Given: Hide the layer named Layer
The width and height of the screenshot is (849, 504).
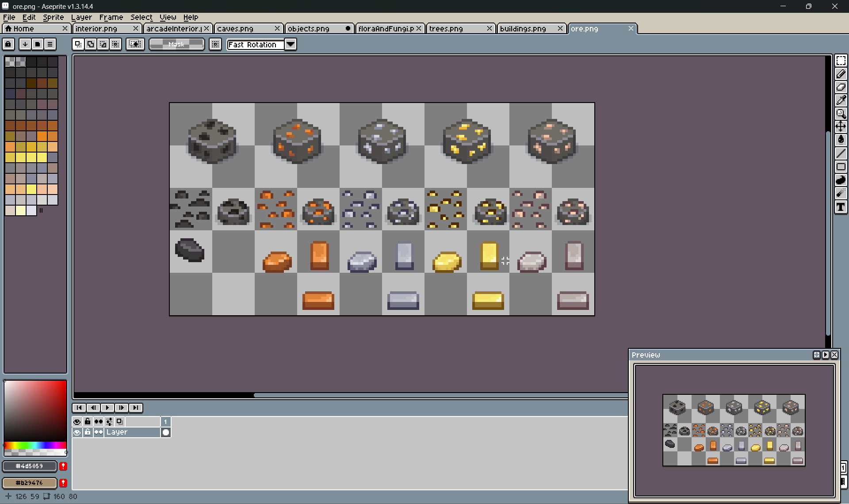Looking at the screenshot, I should [x=77, y=432].
